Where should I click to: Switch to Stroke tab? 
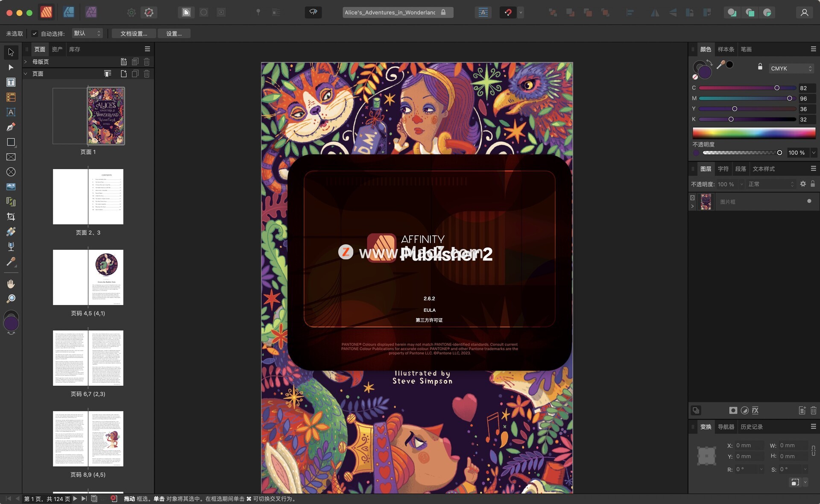[746, 49]
